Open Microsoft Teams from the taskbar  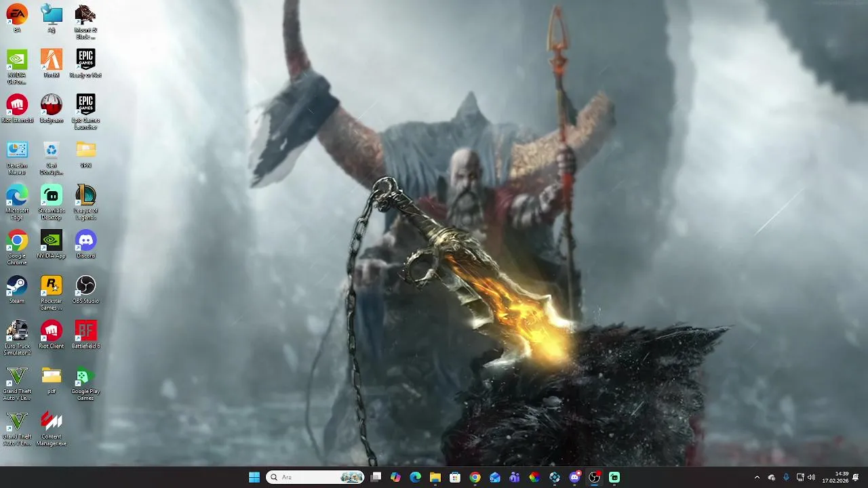pyautogui.click(x=515, y=477)
